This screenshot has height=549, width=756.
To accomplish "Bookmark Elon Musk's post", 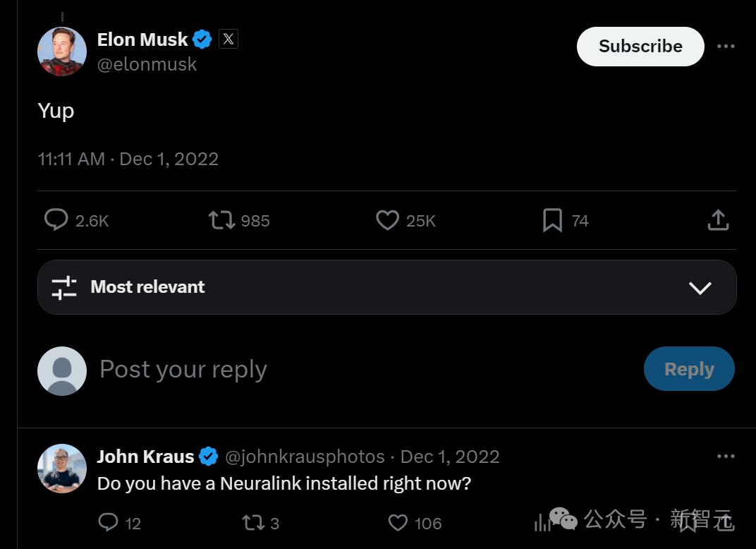I will (552, 220).
